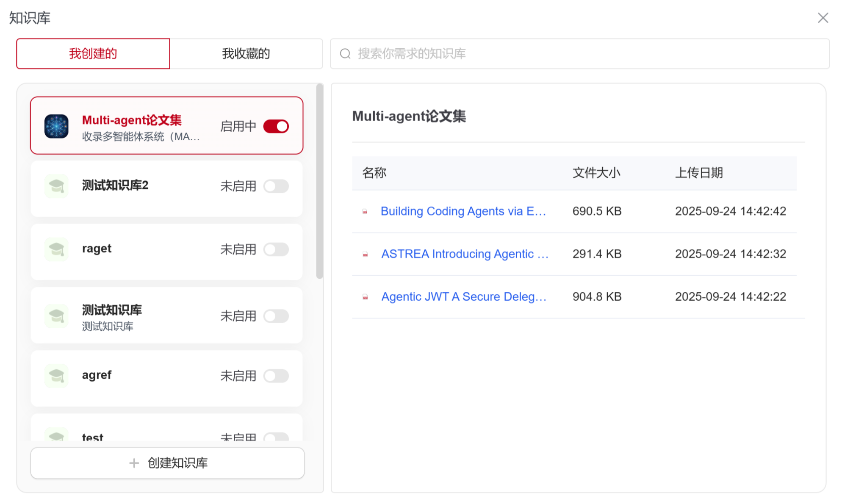Close the 知识库 dialog with X

(823, 18)
